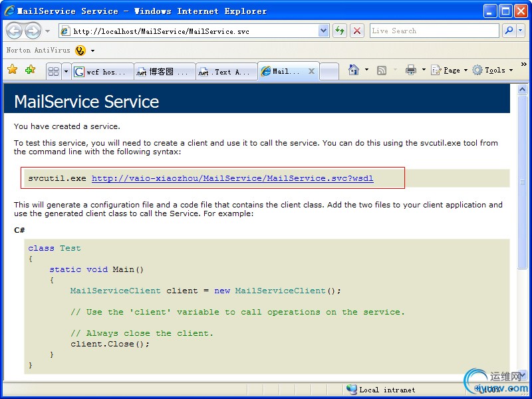The image size is (532, 399).
Task: Switch to the '博客园' tab
Action: (165, 72)
